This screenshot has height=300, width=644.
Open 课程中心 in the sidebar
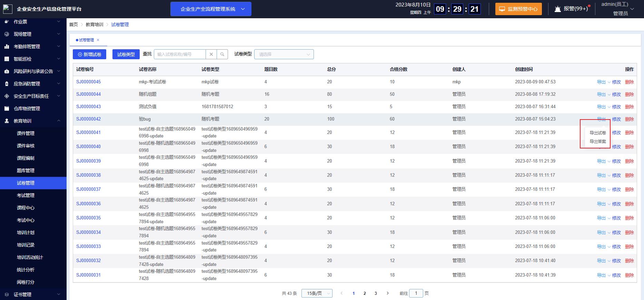pos(26,208)
